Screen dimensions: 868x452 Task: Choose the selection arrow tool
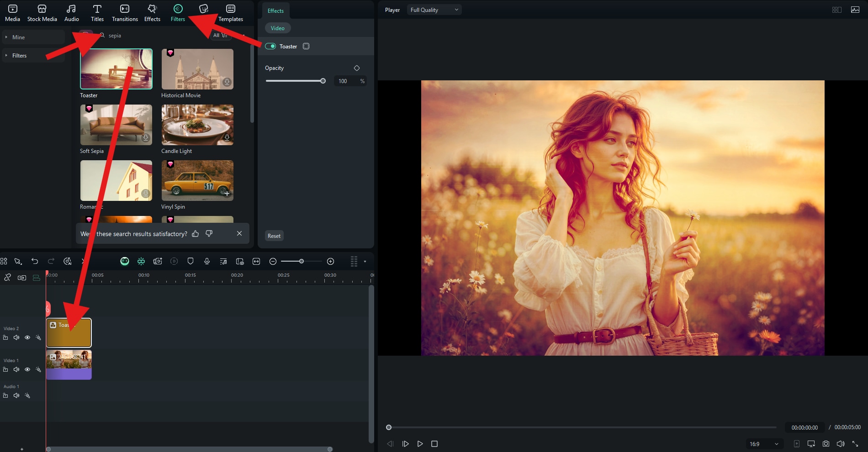tap(18, 261)
